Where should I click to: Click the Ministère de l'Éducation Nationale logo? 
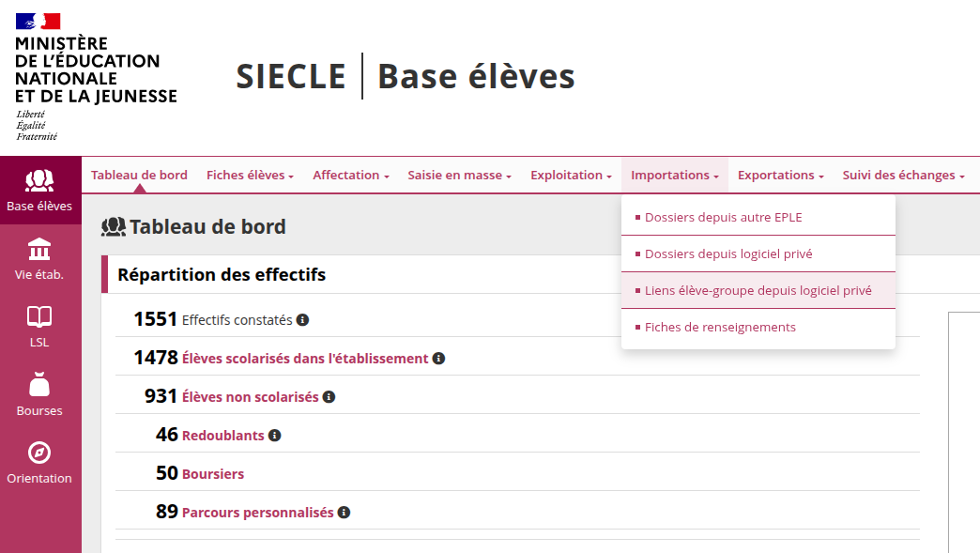coord(96,76)
